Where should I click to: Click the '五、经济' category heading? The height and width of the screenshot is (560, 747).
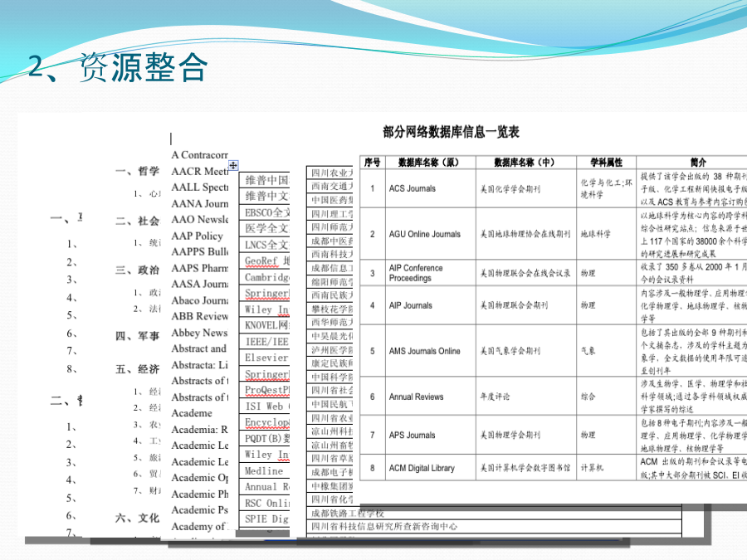137,369
